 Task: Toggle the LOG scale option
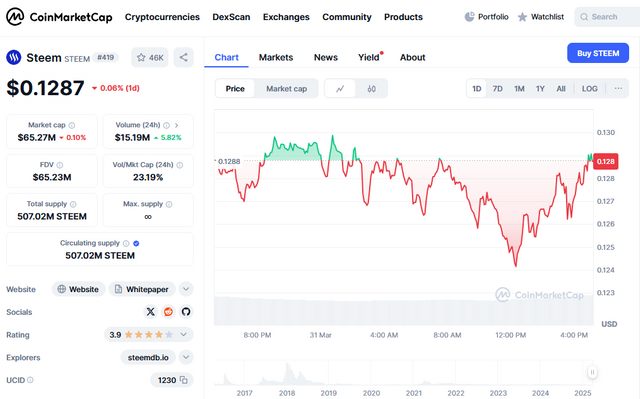(x=589, y=89)
